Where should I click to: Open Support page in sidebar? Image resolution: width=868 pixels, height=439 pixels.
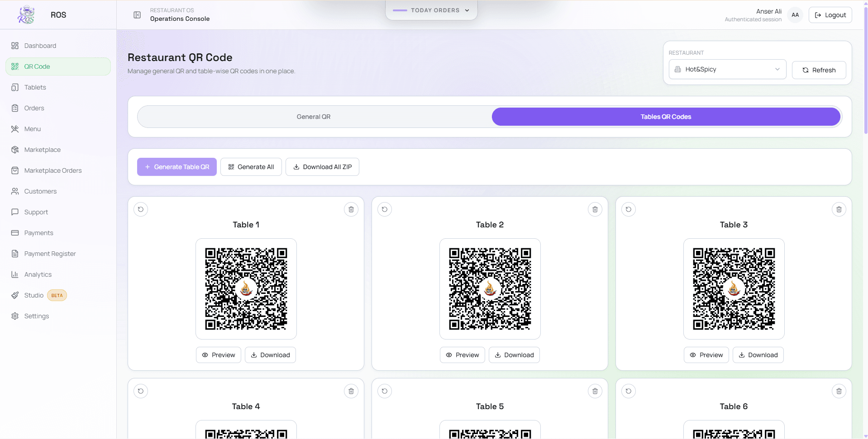point(58,212)
